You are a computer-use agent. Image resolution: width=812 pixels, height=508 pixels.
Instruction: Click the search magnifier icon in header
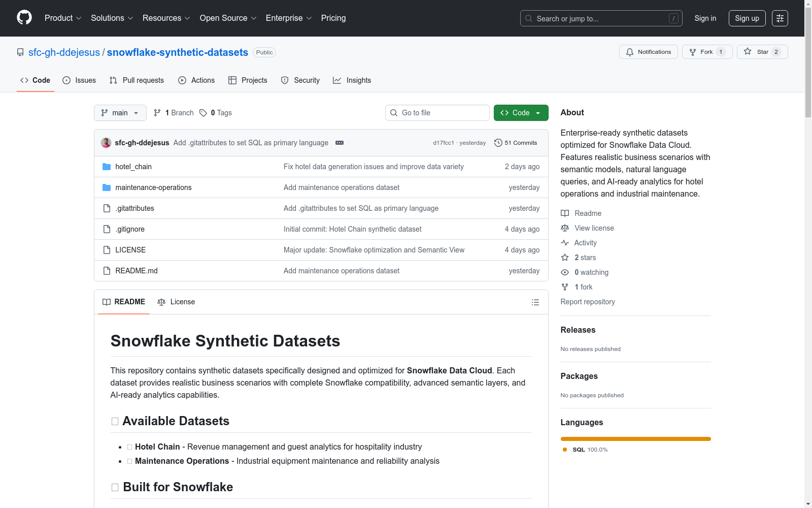(529, 18)
